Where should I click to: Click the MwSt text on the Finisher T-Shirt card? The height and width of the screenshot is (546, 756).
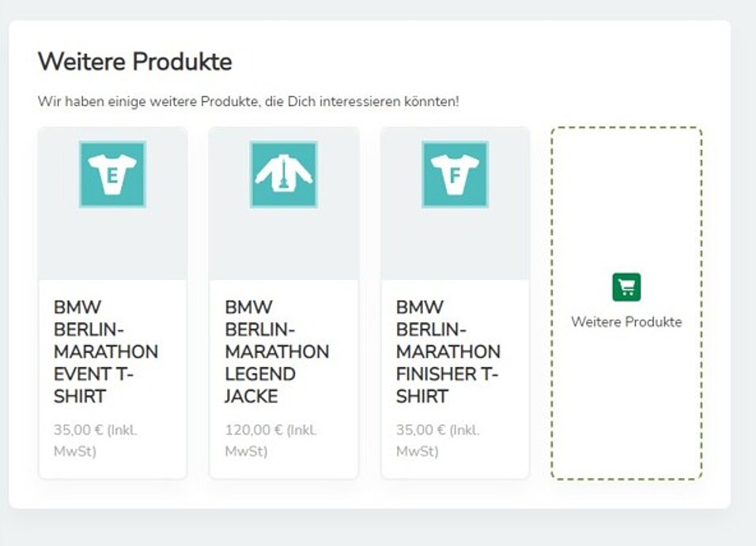point(417,452)
